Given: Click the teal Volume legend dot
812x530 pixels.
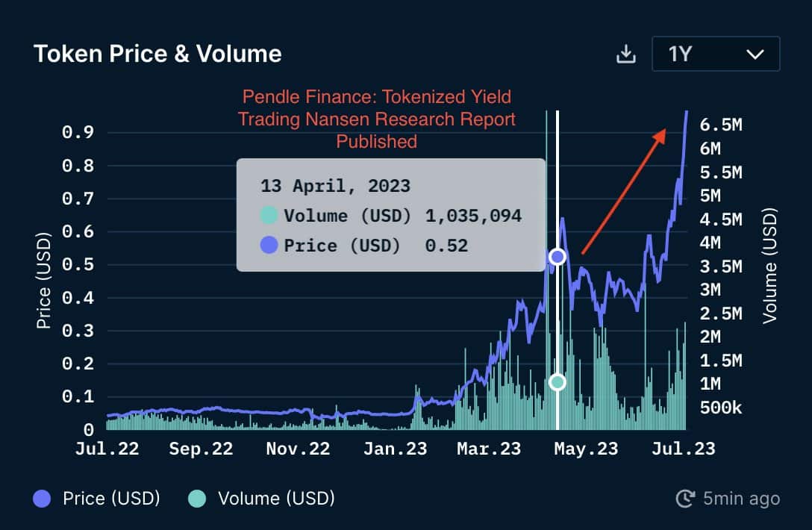Looking at the screenshot, I should [197, 499].
